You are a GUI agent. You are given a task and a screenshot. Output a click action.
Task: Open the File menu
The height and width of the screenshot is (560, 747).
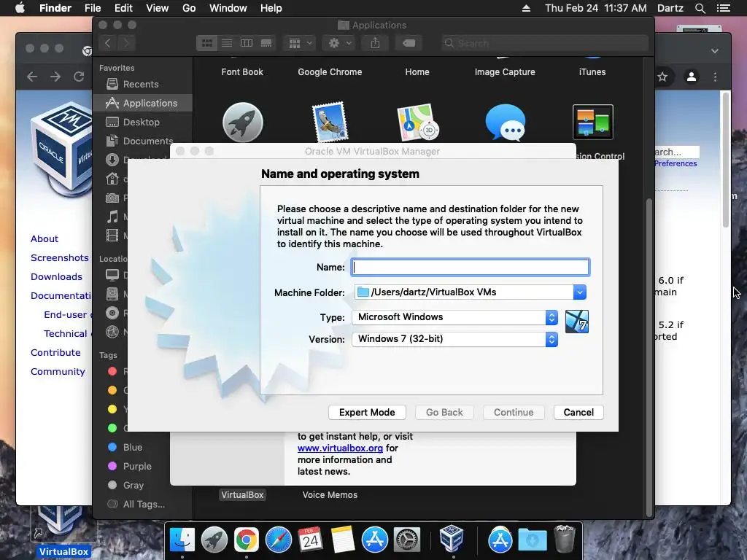(x=93, y=8)
